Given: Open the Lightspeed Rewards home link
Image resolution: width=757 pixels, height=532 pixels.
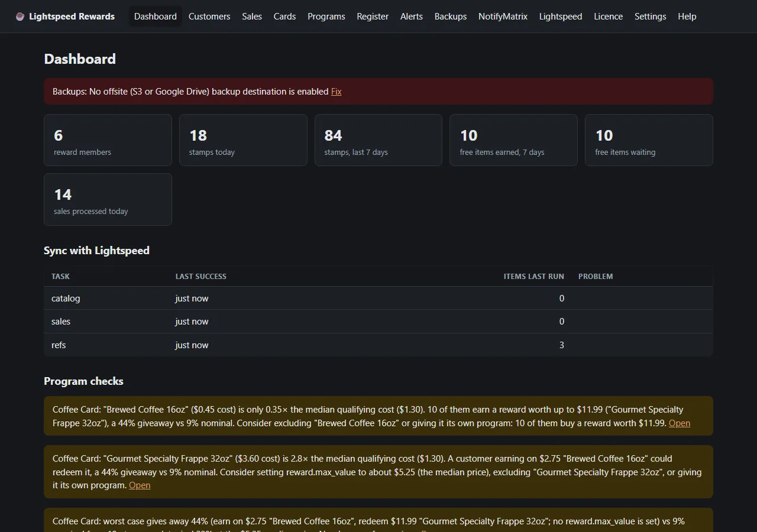Looking at the screenshot, I should click(x=65, y=17).
